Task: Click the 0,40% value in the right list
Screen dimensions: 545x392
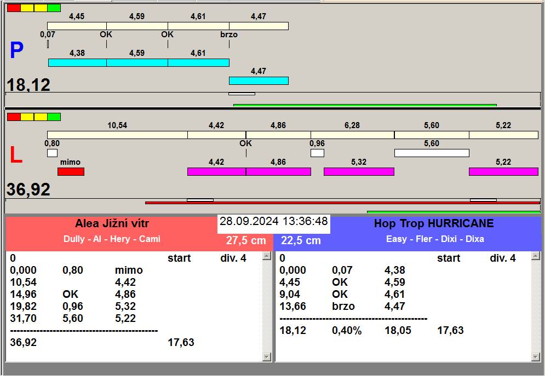Action: pyautogui.click(x=347, y=331)
